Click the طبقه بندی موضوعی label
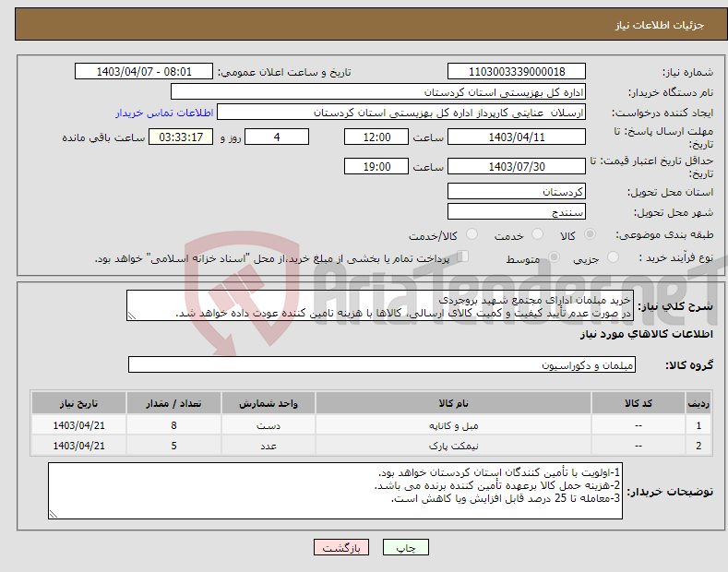The image size is (728, 572). [x=664, y=234]
